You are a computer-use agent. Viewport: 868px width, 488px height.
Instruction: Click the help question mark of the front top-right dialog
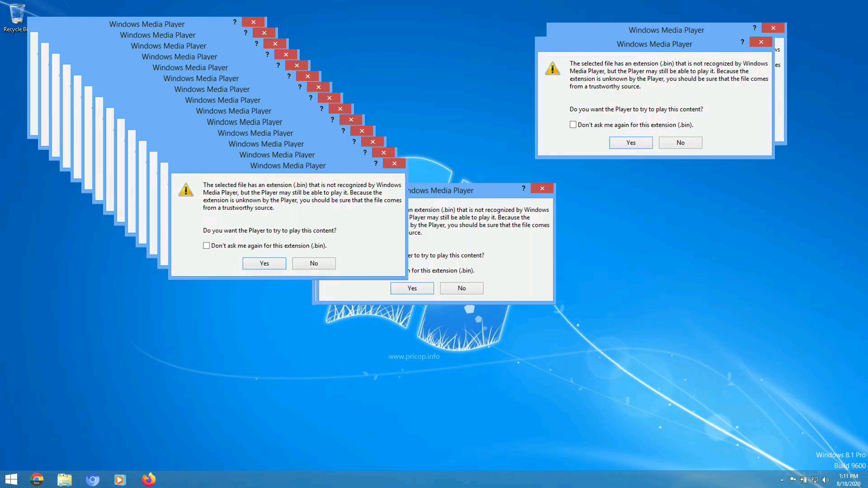742,42
